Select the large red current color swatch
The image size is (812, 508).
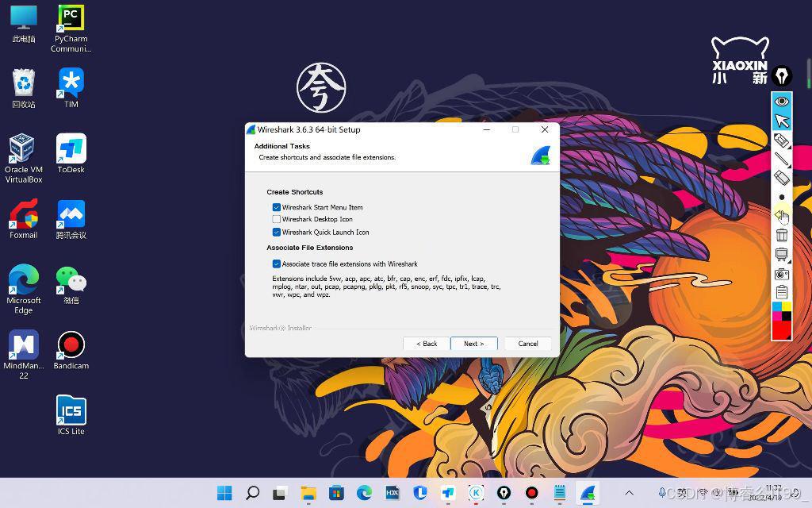pyautogui.click(x=781, y=330)
